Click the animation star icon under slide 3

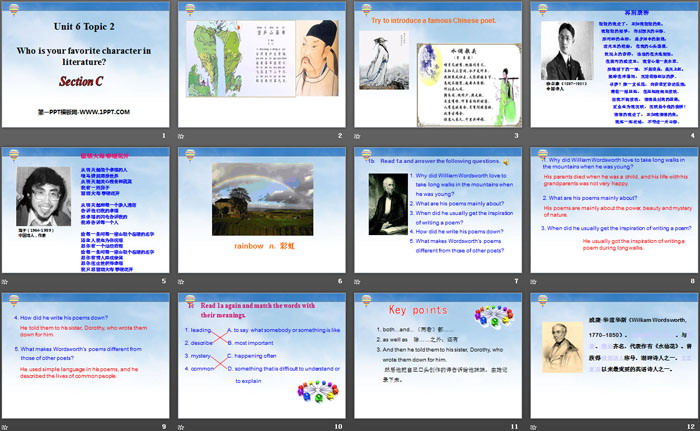(357, 136)
